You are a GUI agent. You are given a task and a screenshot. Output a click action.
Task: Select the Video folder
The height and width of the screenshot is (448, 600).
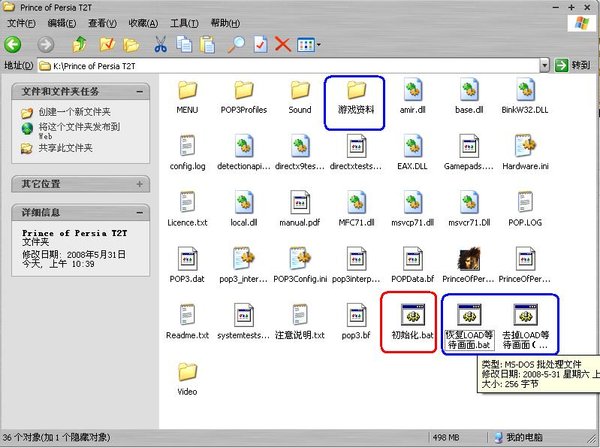187,379
